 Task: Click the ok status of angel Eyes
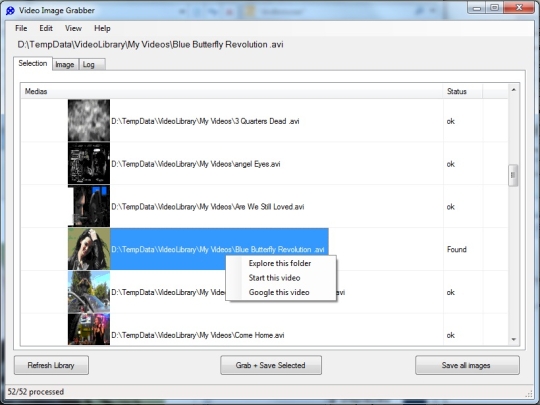tap(451, 164)
